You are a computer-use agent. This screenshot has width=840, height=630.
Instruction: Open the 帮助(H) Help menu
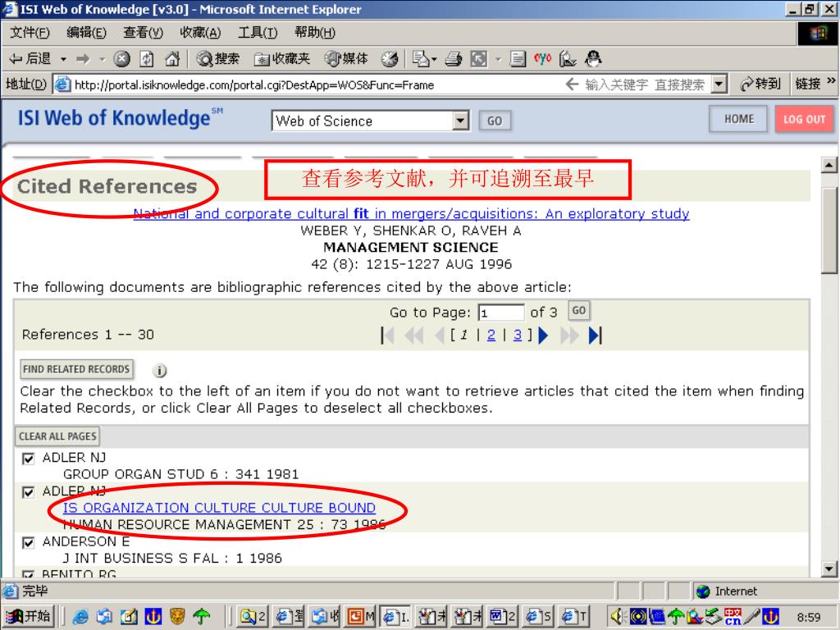[x=314, y=33]
